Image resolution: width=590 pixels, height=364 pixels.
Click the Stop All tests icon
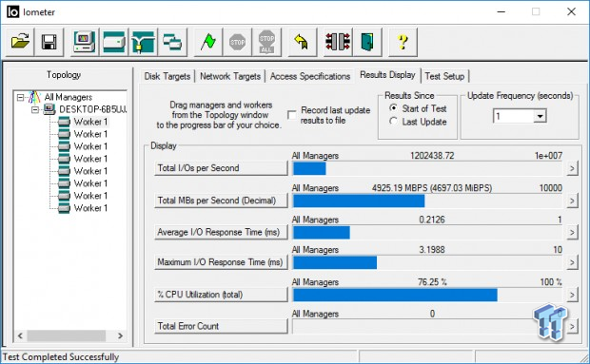[x=266, y=42]
